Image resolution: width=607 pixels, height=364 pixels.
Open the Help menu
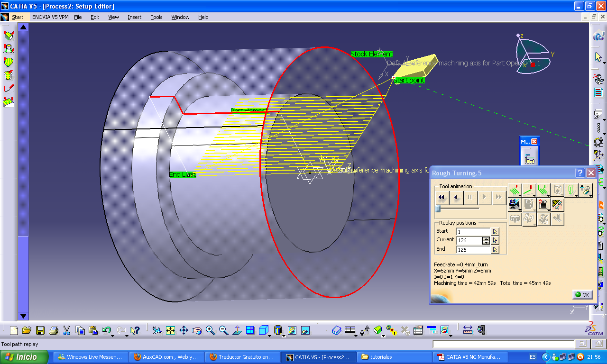click(x=203, y=17)
